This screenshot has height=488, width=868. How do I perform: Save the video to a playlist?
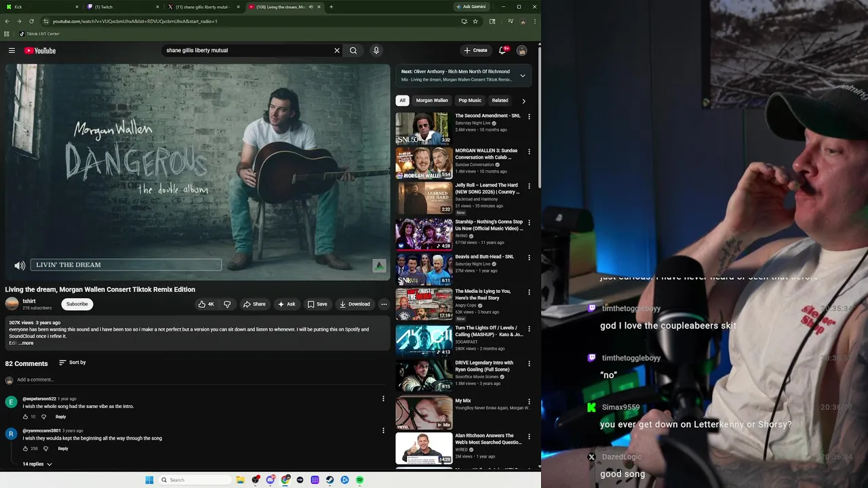(317, 304)
